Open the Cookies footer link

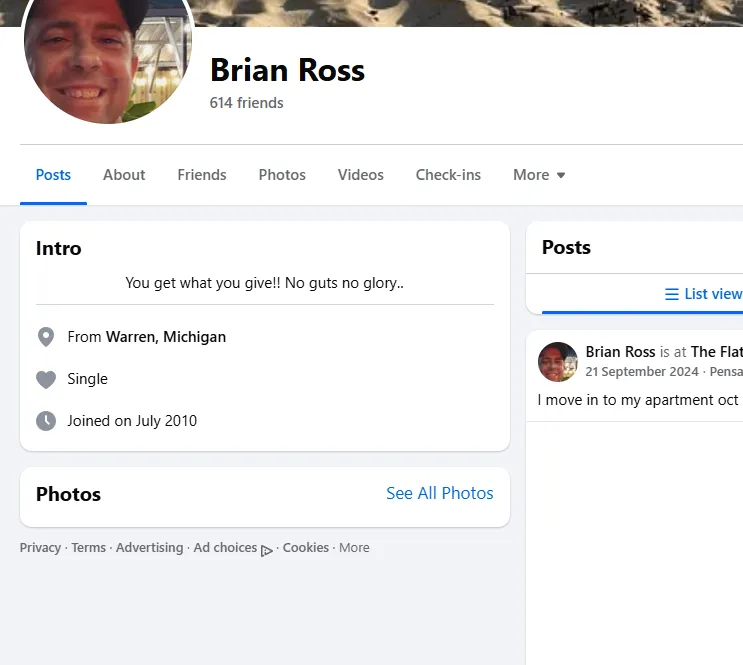pyautogui.click(x=306, y=548)
